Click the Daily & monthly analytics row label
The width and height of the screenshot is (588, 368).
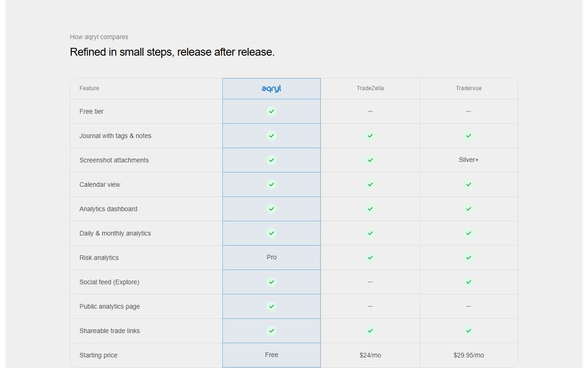[115, 233]
